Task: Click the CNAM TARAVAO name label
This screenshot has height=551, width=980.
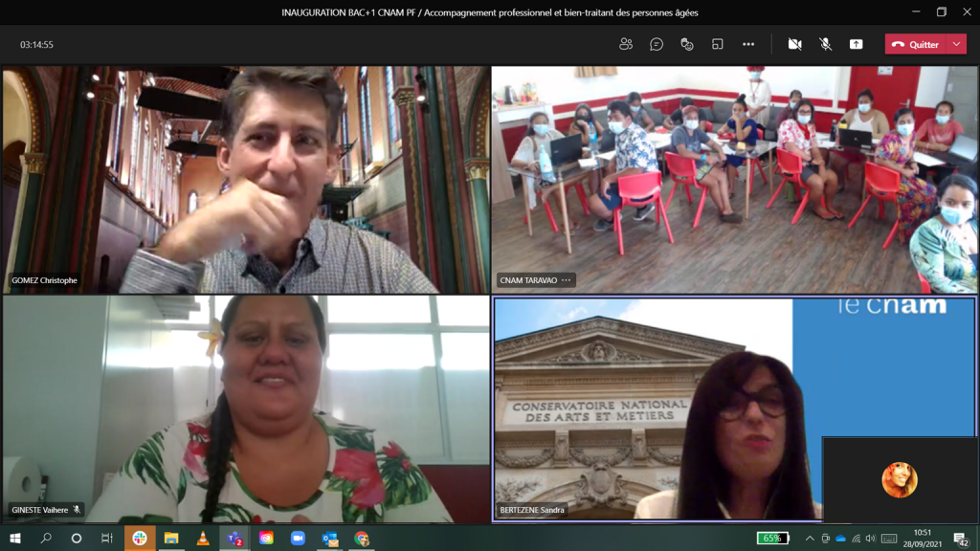Action: (528, 280)
